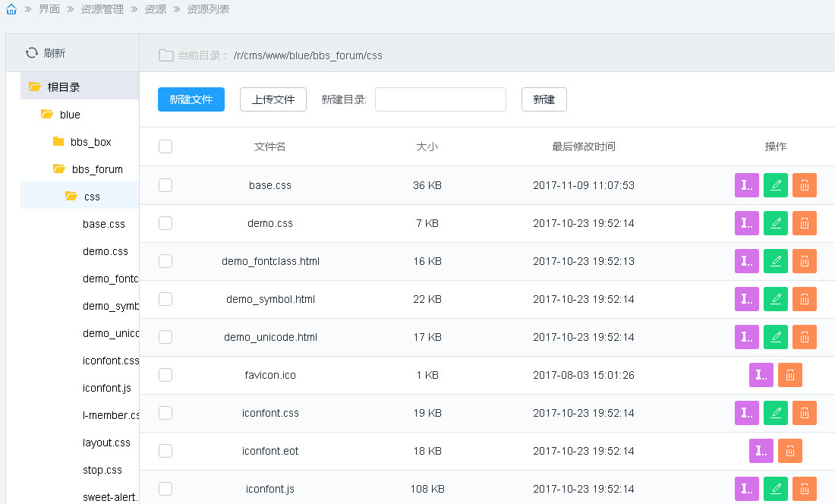Go to 资源 in the breadcrumb
This screenshot has height=504, width=835.
tap(155, 9)
